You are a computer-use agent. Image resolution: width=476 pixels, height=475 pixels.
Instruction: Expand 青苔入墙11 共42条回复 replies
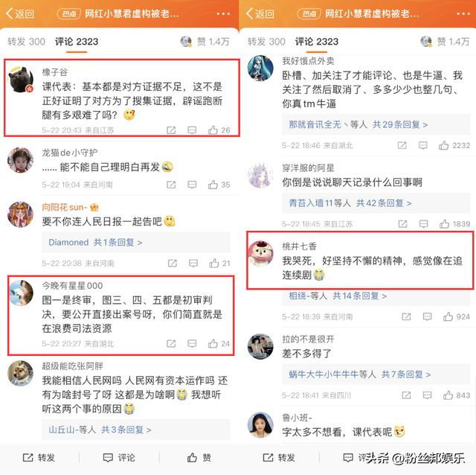[350, 203]
